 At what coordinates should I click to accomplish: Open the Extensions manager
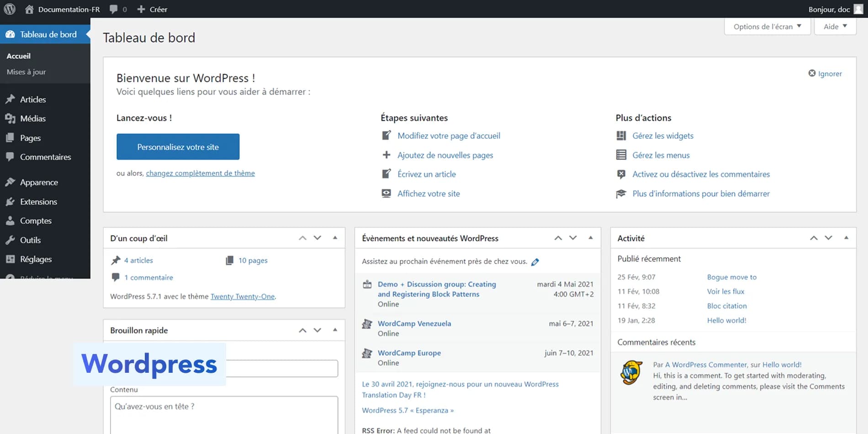coord(38,201)
